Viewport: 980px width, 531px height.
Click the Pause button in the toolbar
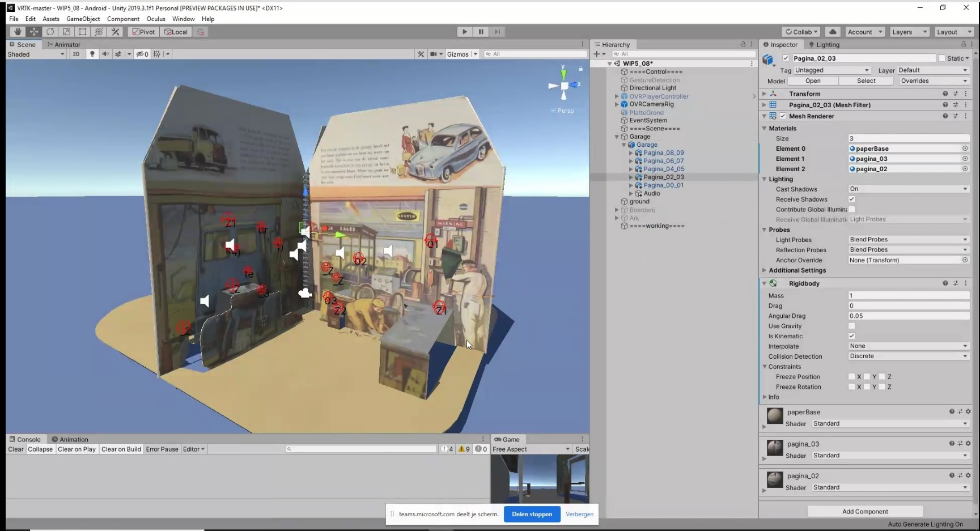tap(481, 32)
